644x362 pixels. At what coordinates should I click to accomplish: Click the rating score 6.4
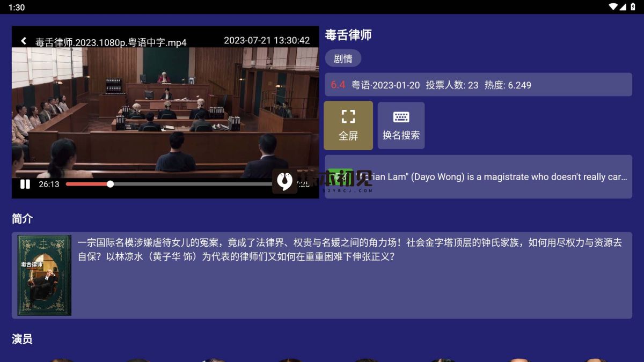pos(338,85)
